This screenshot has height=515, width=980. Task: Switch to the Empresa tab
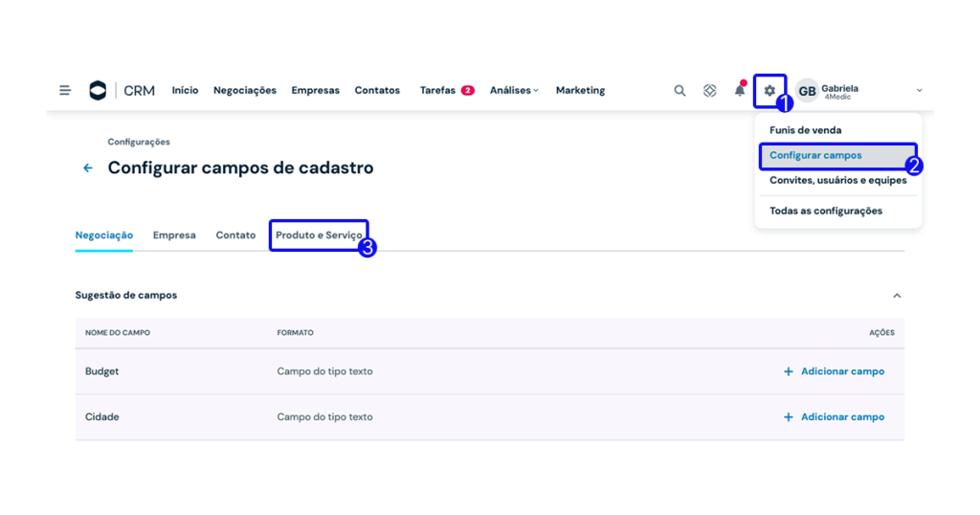pos(174,235)
